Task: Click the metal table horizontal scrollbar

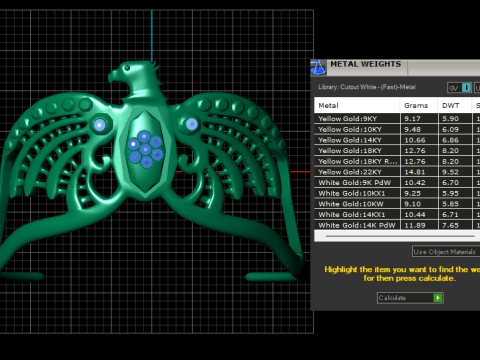Action: point(400,236)
